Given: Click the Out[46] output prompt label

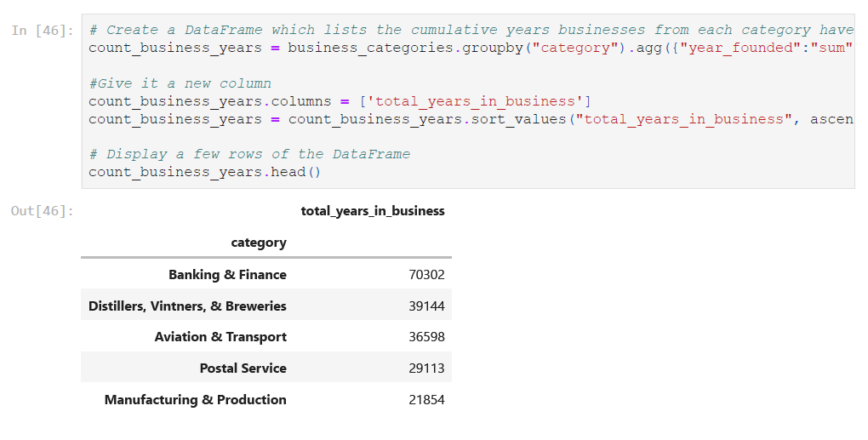Looking at the screenshot, I should tap(43, 211).
